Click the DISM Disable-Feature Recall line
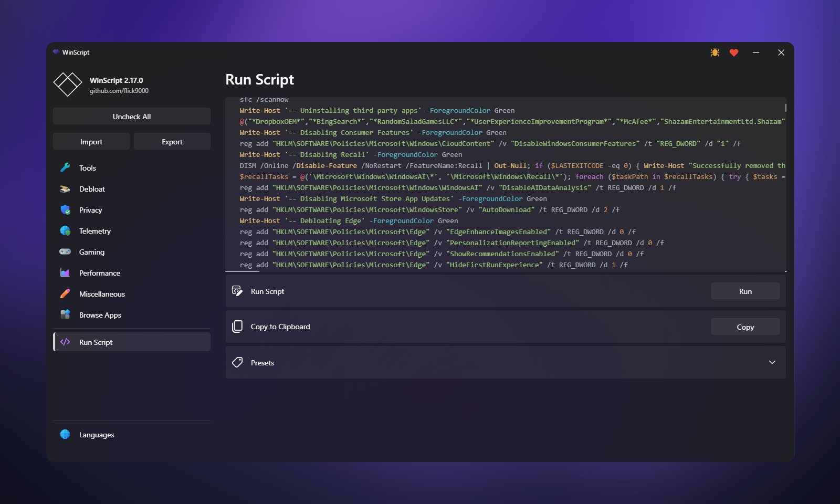This screenshot has width=840, height=504. click(x=512, y=165)
